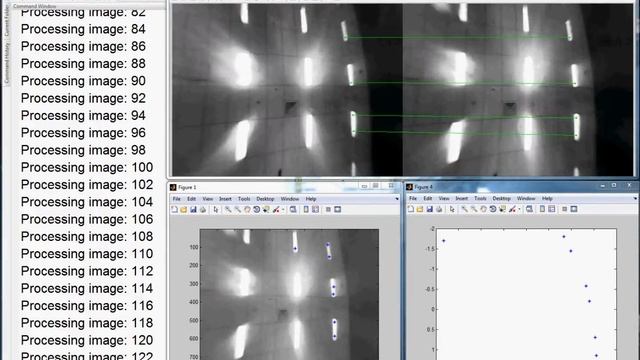
Task: Save Figure 4 using the floppy disk icon
Action: tap(429, 209)
